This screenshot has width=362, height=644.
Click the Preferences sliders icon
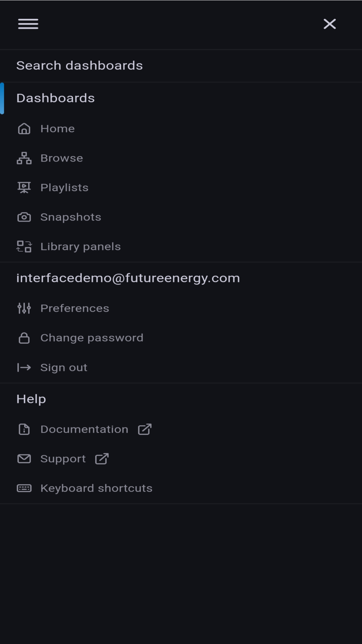pyautogui.click(x=24, y=308)
